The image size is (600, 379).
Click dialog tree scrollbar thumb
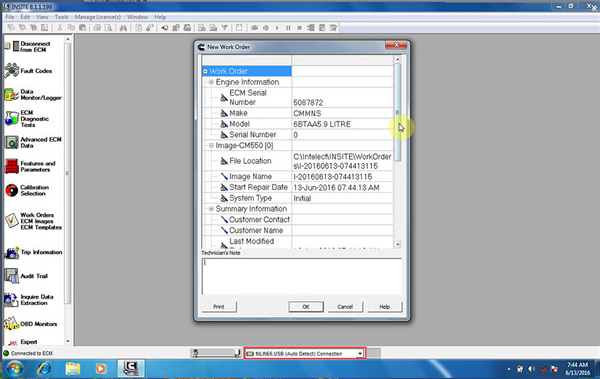tap(398, 113)
